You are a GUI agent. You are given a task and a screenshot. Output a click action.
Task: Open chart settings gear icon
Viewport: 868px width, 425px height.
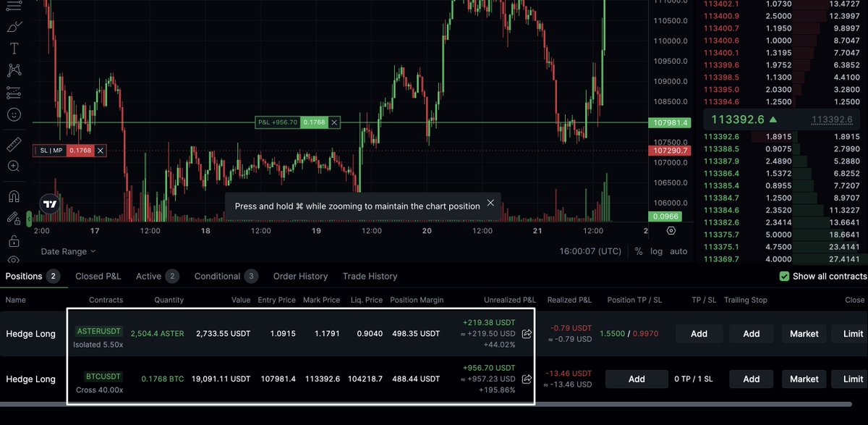click(671, 230)
